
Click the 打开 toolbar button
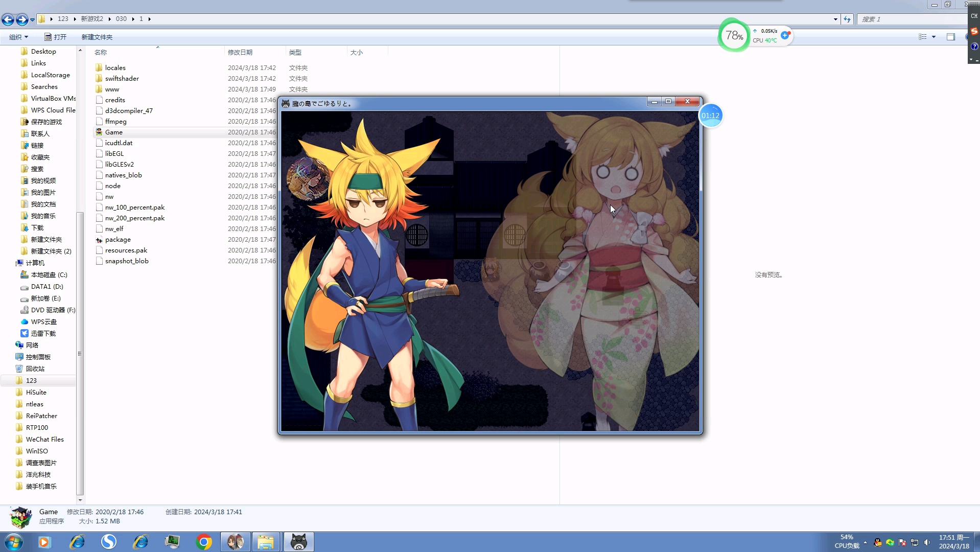coord(55,37)
